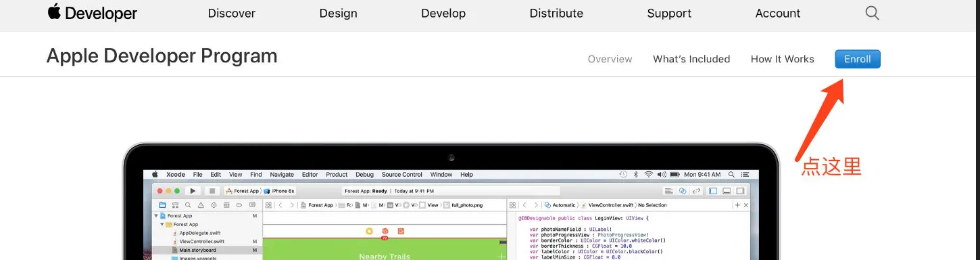This screenshot has width=980, height=260.
Task: Toggle the utilities panel visibility button
Action: [740, 191]
